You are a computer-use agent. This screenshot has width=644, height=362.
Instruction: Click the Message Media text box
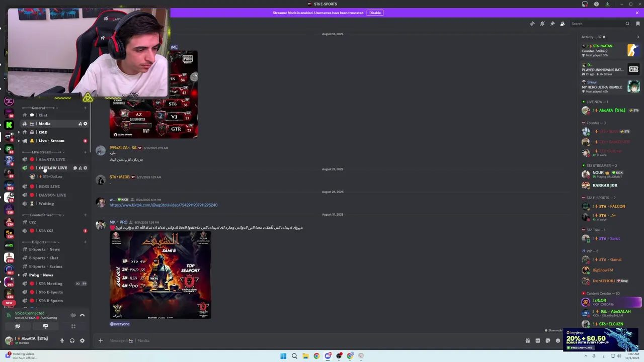[312, 341]
